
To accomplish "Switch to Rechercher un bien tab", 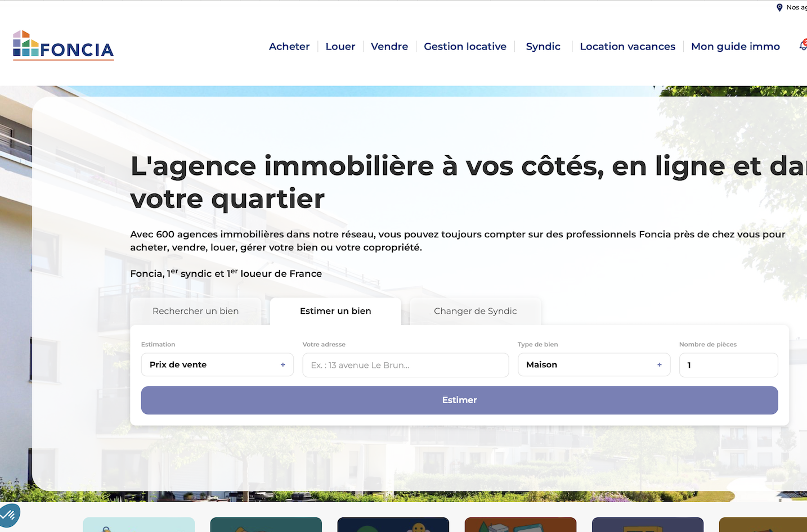I will [195, 311].
